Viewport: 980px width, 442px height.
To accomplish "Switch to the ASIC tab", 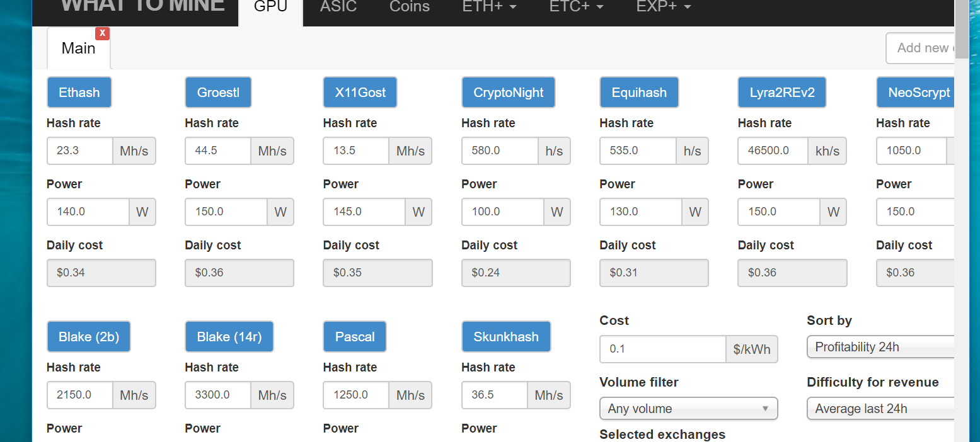I will [x=338, y=7].
